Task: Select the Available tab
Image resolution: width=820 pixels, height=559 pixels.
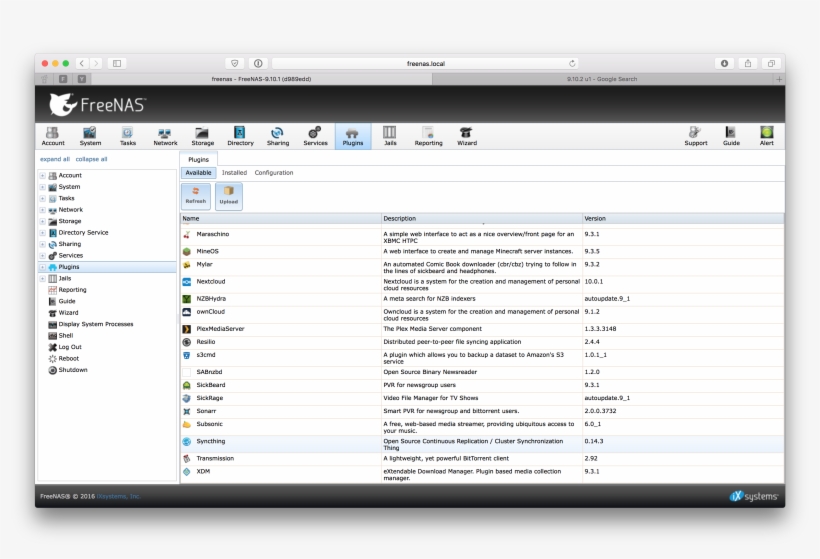Action: (x=198, y=173)
